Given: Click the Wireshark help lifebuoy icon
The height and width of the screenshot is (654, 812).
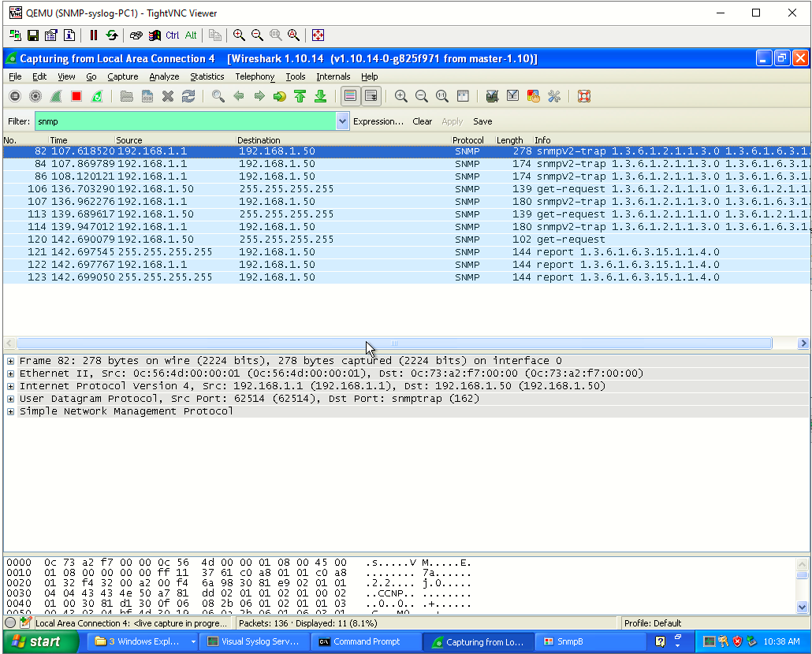Looking at the screenshot, I should pos(584,96).
